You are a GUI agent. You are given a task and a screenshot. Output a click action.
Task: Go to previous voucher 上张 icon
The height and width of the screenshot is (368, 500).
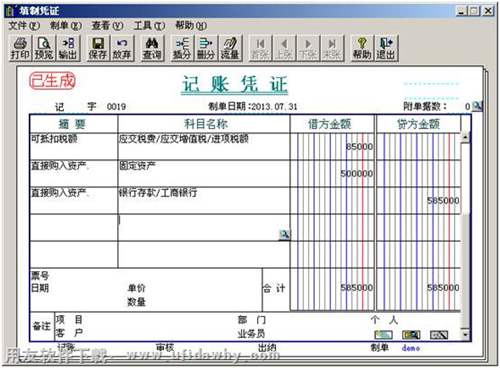click(x=284, y=49)
